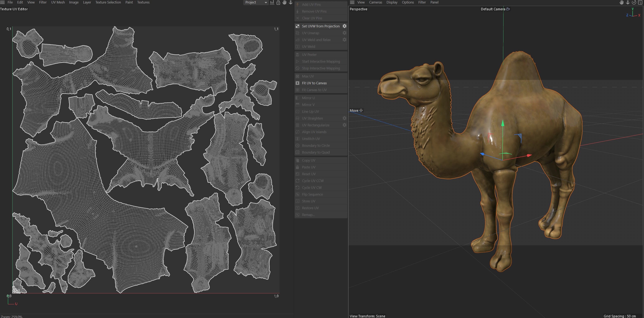Toggle the viewport maximize panel icon
The image size is (644, 318).
[x=640, y=2]
